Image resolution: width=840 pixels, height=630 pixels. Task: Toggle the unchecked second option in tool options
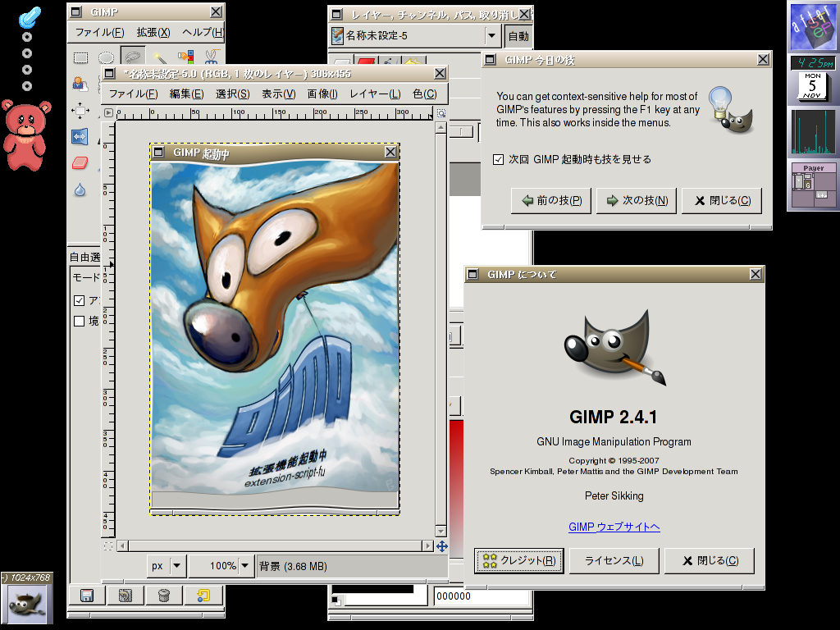point(80,321)
